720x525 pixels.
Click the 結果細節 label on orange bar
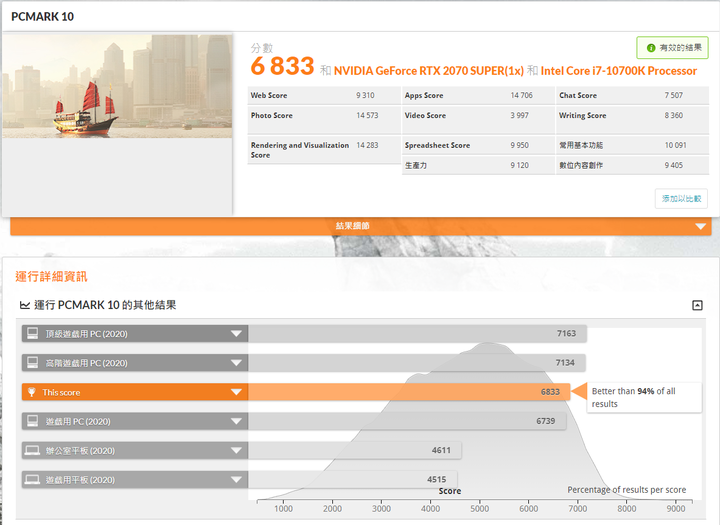point(352,226)
